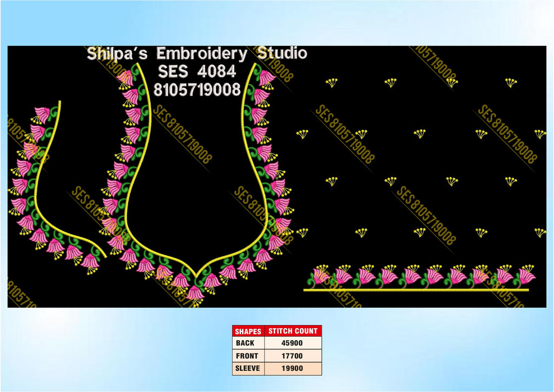Click the stitch count value 17700
This screenshot has height=392, width=554.
[x=292, y=356]
